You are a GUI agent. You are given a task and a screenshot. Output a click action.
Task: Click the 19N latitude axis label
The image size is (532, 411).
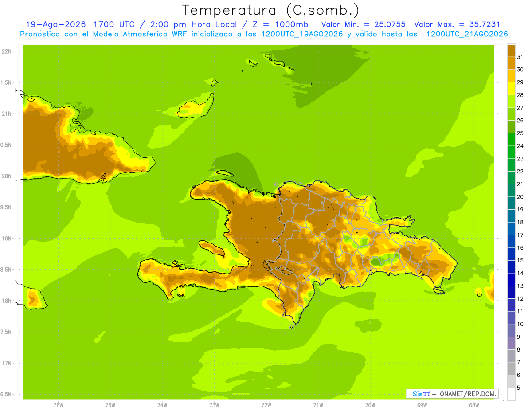7,239
